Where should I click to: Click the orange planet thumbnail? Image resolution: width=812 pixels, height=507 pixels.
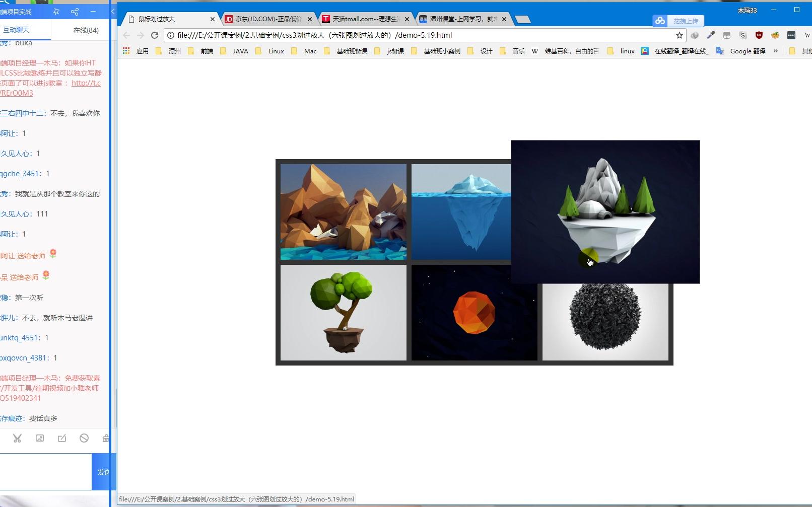(475, 313)
